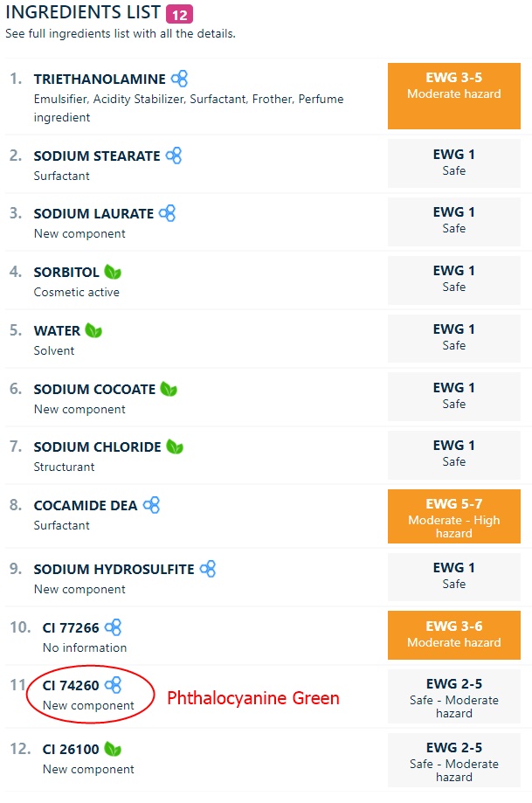Click synthetic molecule icon beside Triethanolamine

[x=179, y=79]
